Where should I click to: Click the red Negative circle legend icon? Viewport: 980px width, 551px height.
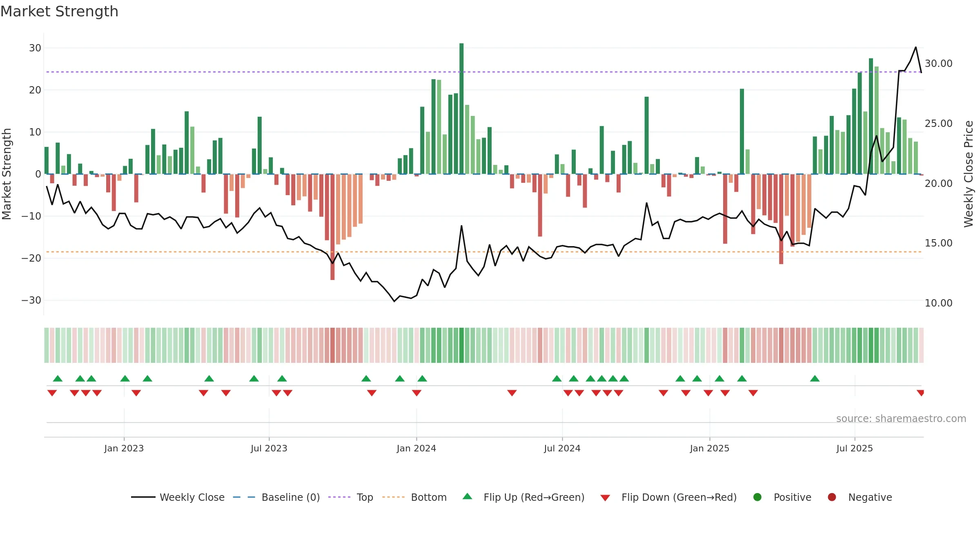click(832, 497)
